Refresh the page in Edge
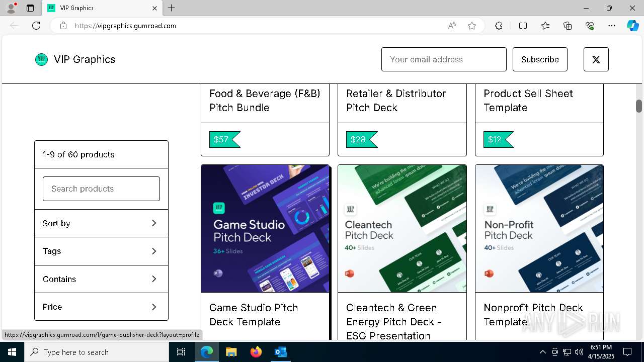 pos(36,26)
